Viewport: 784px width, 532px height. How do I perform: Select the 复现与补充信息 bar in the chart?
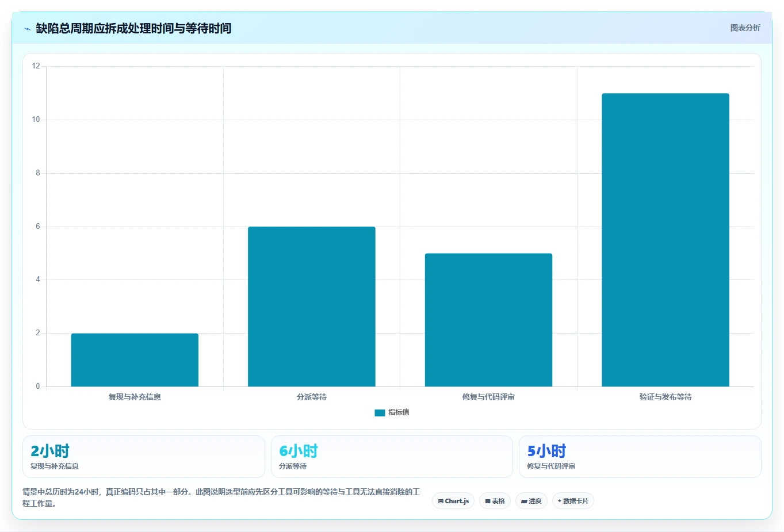pyautogui.click(x=135, y=360)
